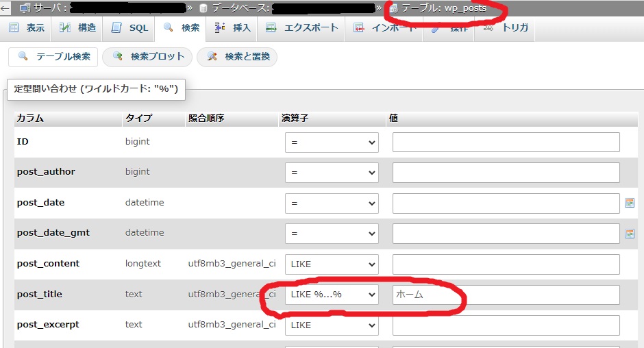Switch to the SQL tab
Image resolution: width=644 pixels, height=348 pixels.
coord(129,28)
